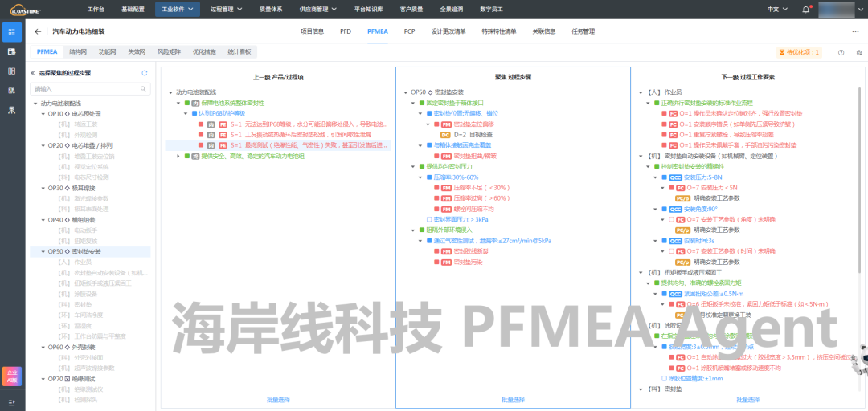Open the notification bell
The image size is (868, 411).
pos(806,9)
